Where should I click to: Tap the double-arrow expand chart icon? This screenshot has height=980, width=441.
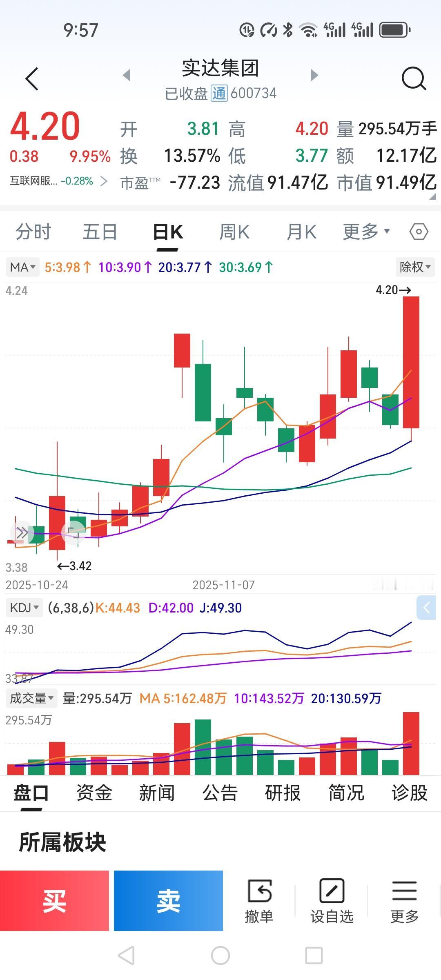22,532
